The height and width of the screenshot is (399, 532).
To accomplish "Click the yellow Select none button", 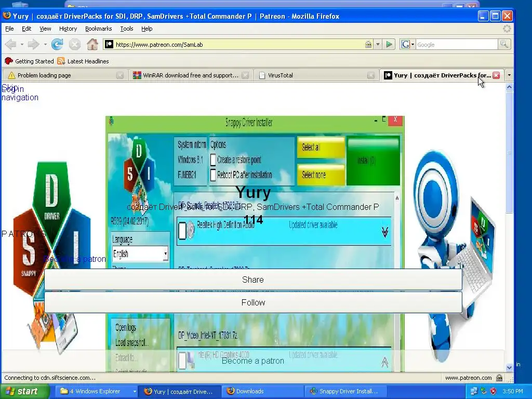I will pyautogui.click(x=321, y=175).
